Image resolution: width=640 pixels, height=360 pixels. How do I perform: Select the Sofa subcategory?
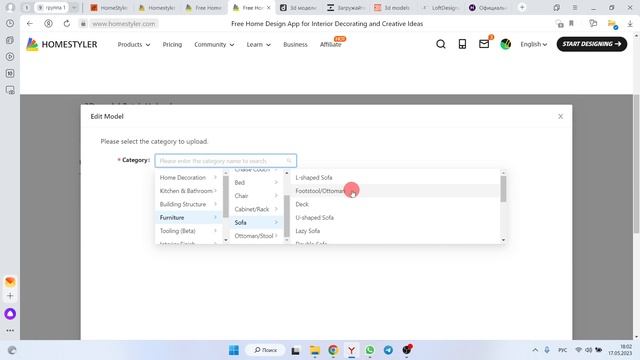[x=256, y=222]
